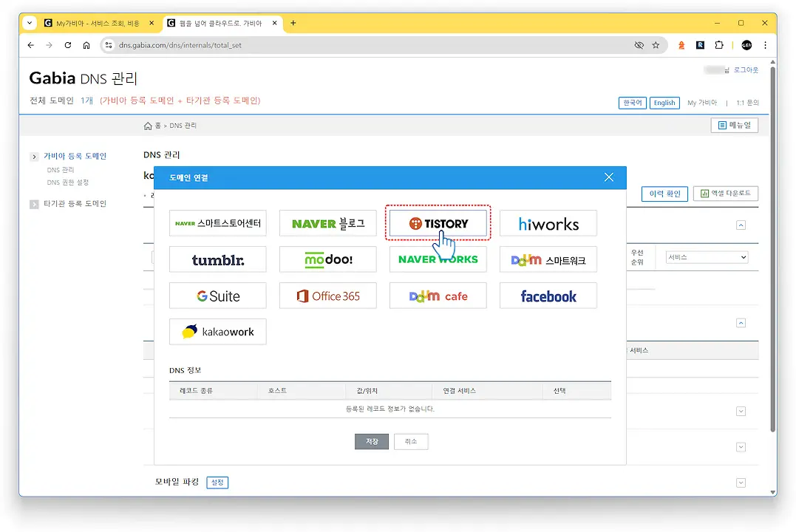Open the Extensions puzzle icon

719,45
